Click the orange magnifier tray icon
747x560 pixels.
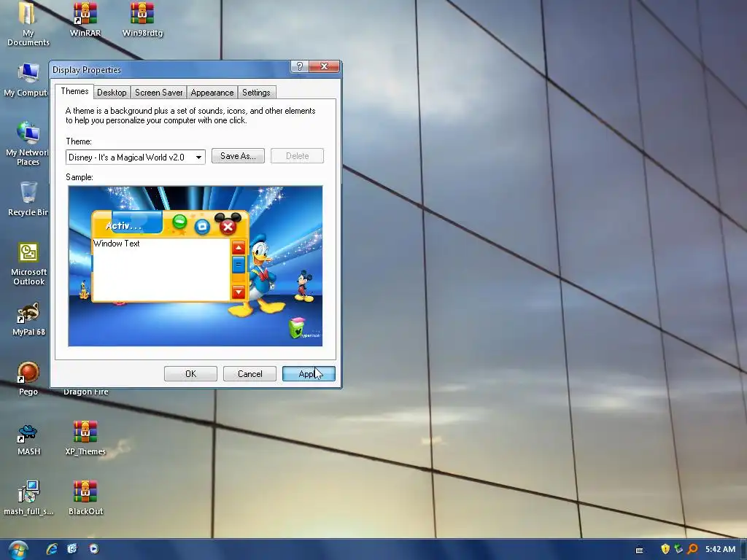[x=693, y=549]
